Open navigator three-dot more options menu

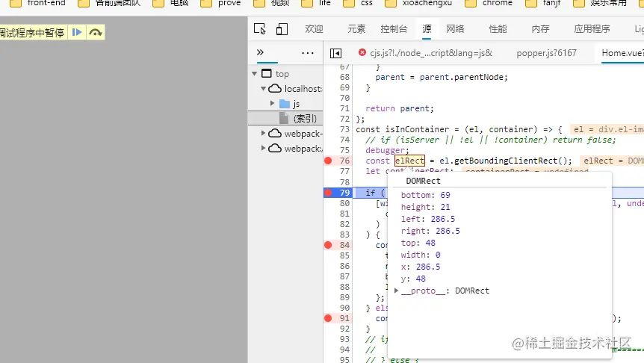308,53
